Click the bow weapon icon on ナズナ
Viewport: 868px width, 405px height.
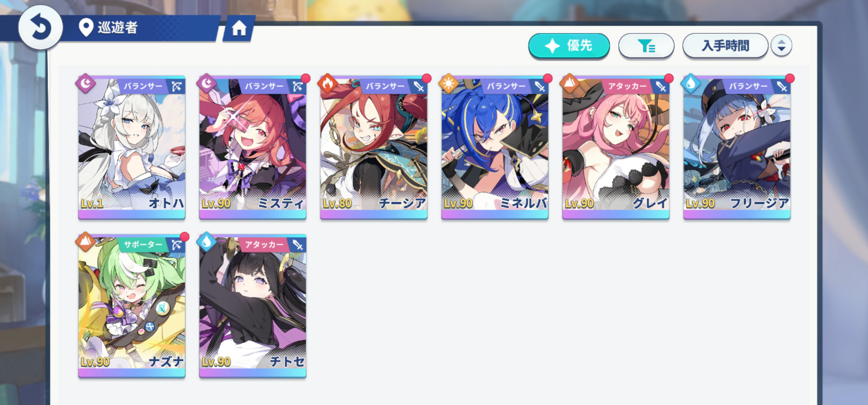click(x=177, y=245)
